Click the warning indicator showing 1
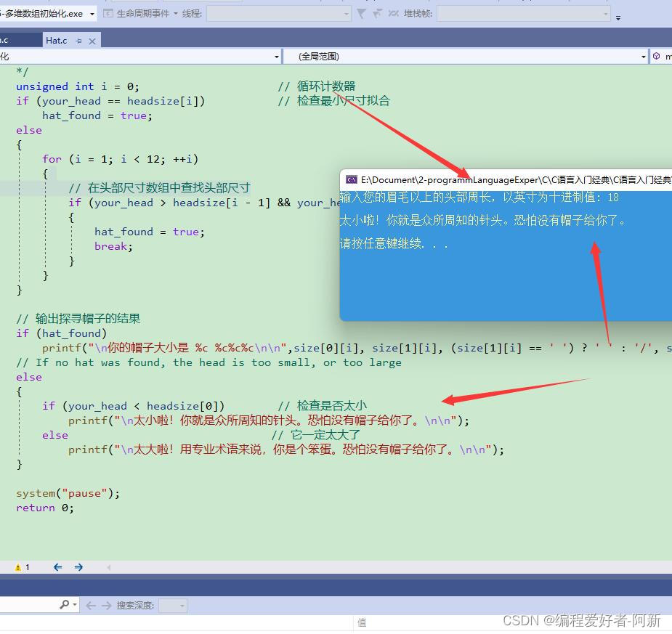 22,567
